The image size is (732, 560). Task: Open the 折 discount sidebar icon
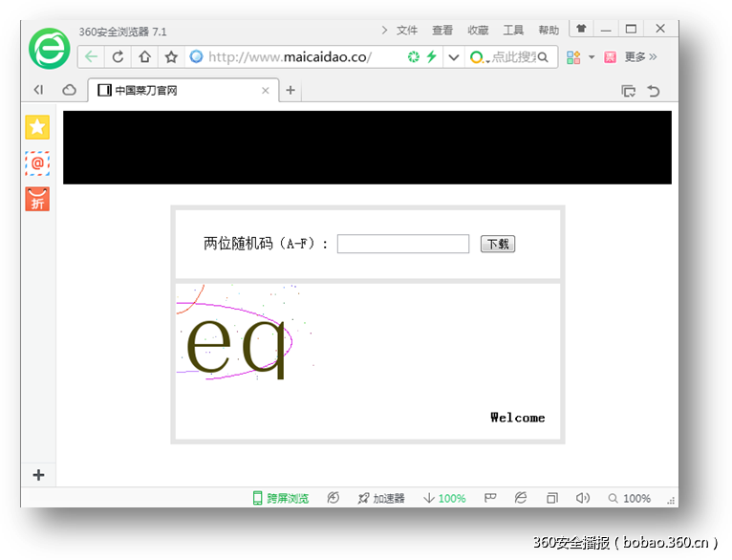[x=37, y=199]
